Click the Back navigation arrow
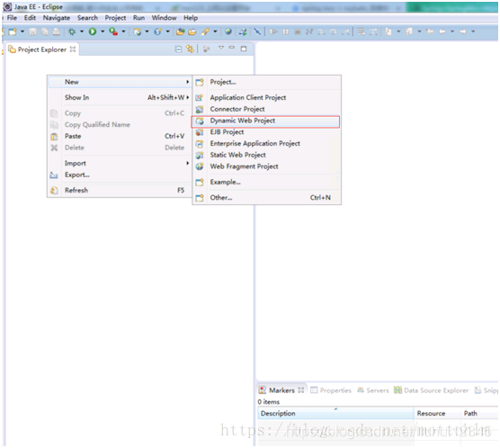Screen dimensions: 500x448 [x=442, y=31]
